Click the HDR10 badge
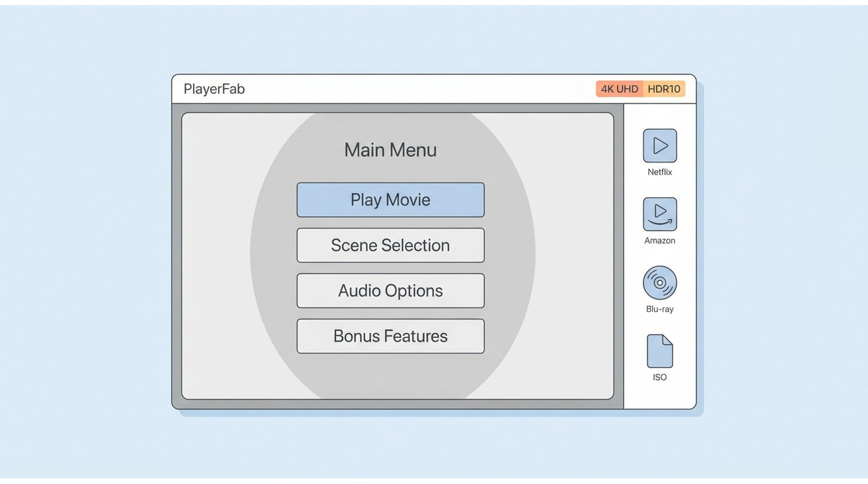868x484 pixels. 664,89
